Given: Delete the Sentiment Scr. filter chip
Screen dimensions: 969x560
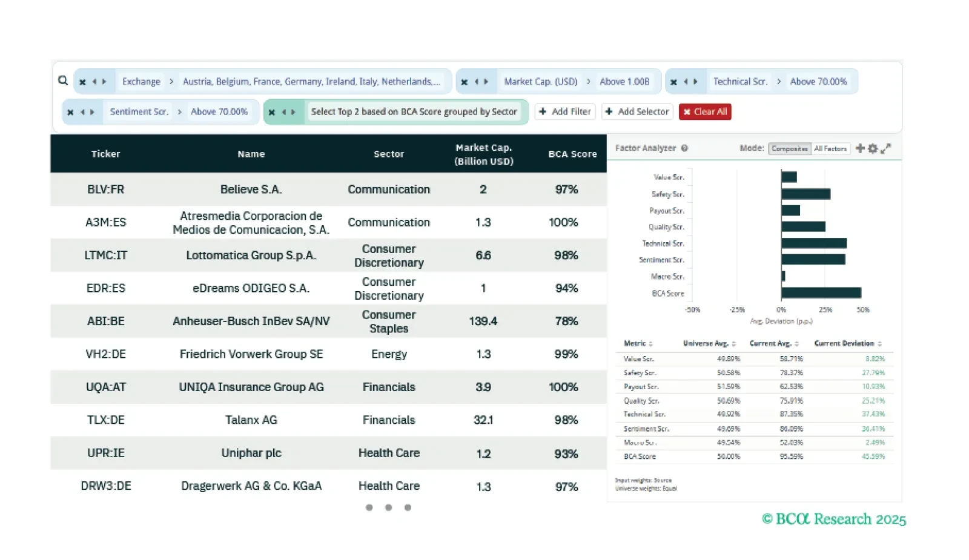Looking at the screenshot, I should click(x=70, y=112).
